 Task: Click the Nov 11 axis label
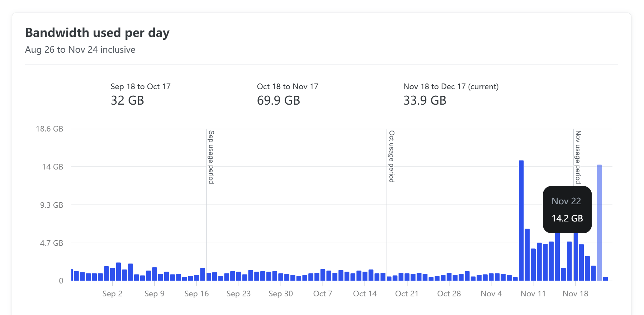(x=533, y=294)
